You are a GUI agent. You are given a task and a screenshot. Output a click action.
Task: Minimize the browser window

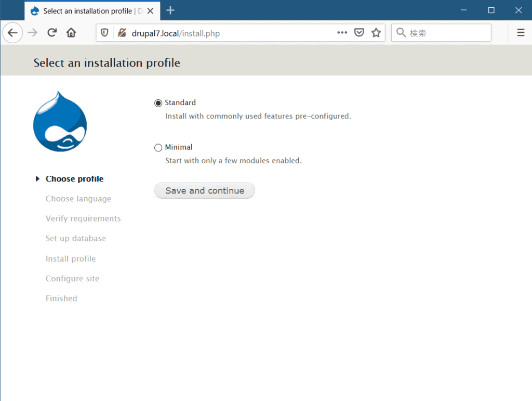pos(464,10)
